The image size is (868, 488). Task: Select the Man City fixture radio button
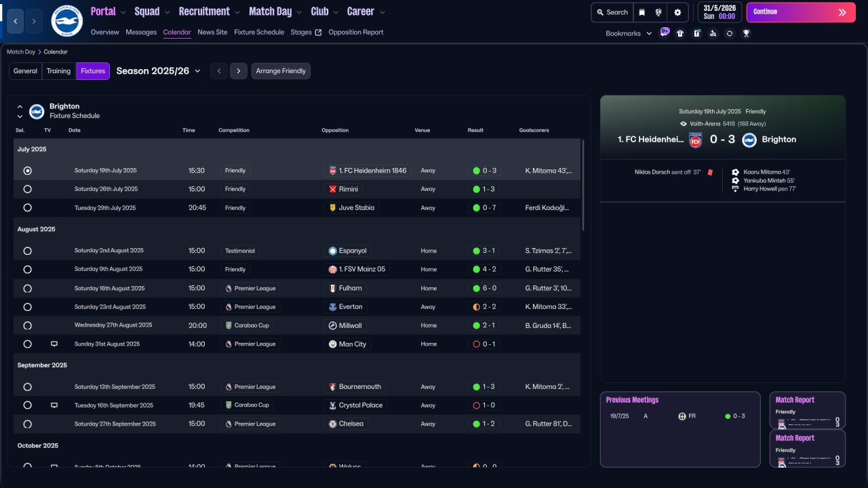pos(28,344)
